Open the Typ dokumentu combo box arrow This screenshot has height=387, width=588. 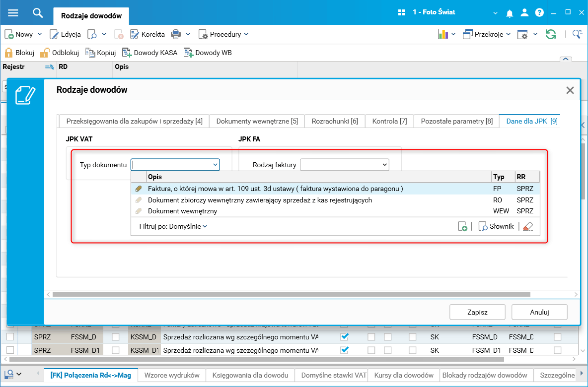(215, 165)
